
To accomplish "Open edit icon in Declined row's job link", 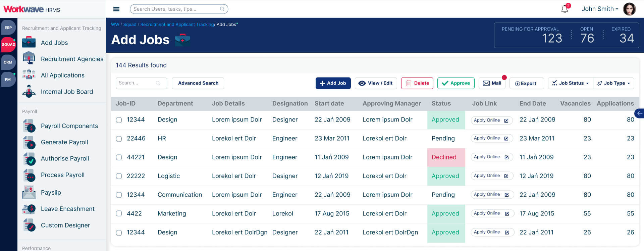I will coord(506,157).
